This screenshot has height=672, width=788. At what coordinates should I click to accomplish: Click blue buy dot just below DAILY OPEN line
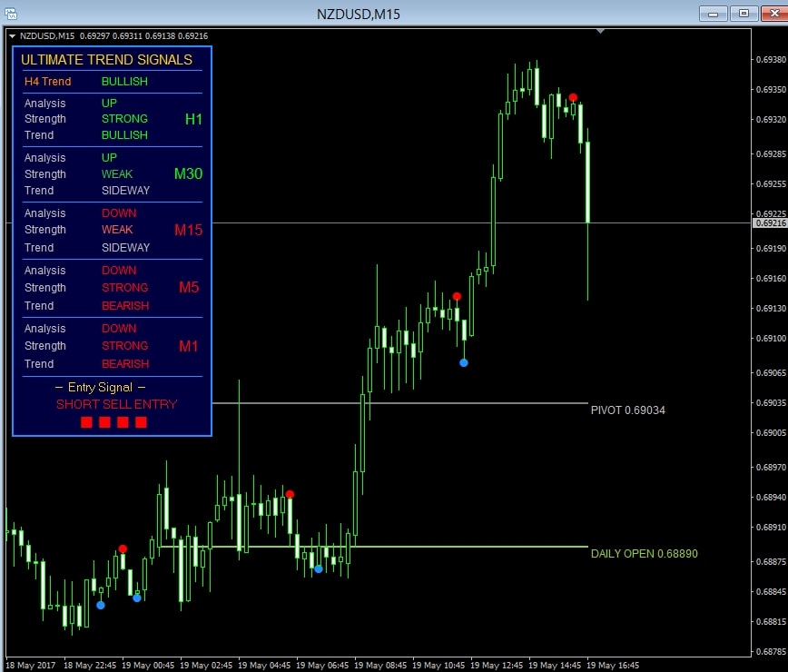click(319, 569)
